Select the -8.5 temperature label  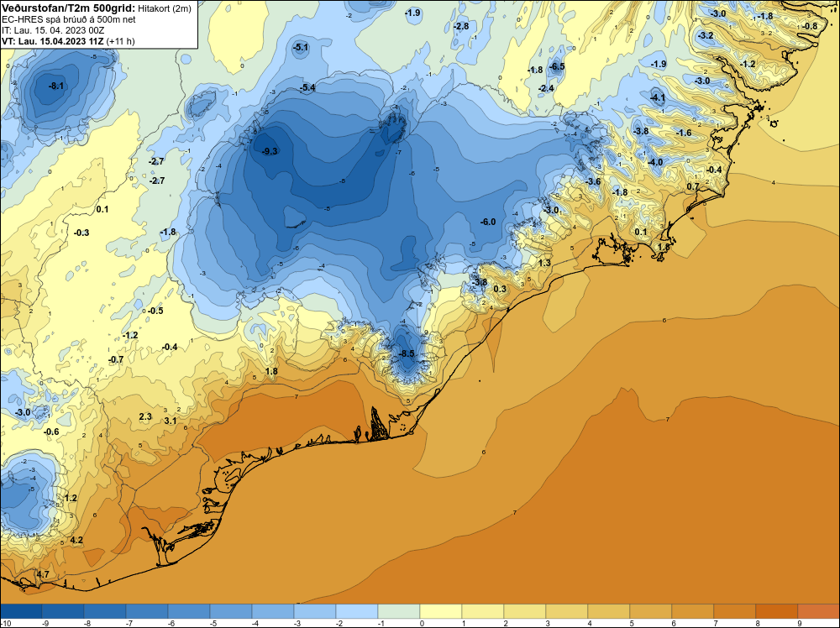407,354
